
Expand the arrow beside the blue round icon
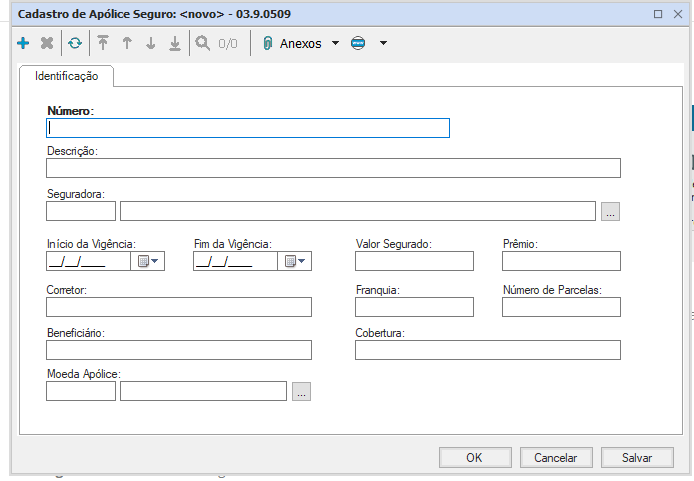coord(383,44)
